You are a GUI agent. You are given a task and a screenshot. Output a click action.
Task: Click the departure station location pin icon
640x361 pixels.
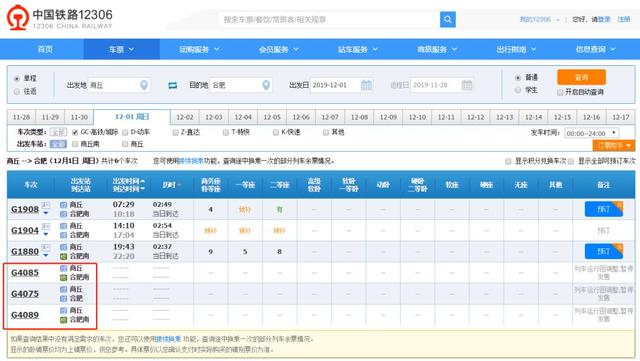(x=144, y=85)
